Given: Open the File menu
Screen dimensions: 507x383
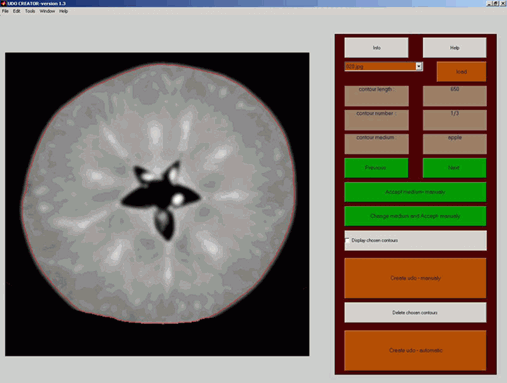Looking at the screenshot, I should [x=5, y=11].
